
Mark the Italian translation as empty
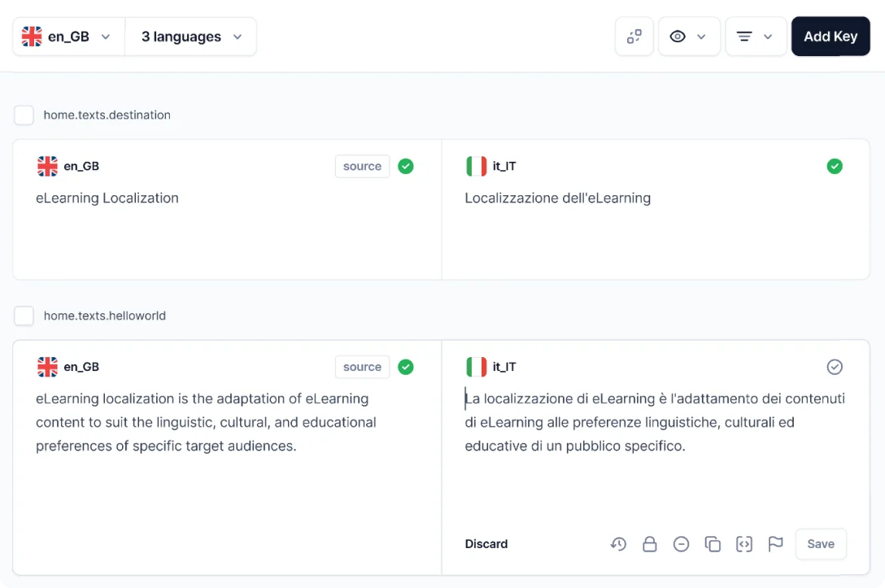pos(682,544)
